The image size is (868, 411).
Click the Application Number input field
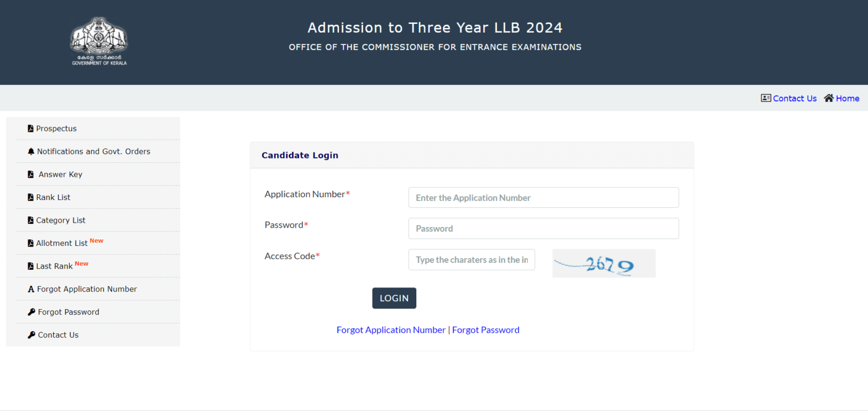click(x=543, y=197)
